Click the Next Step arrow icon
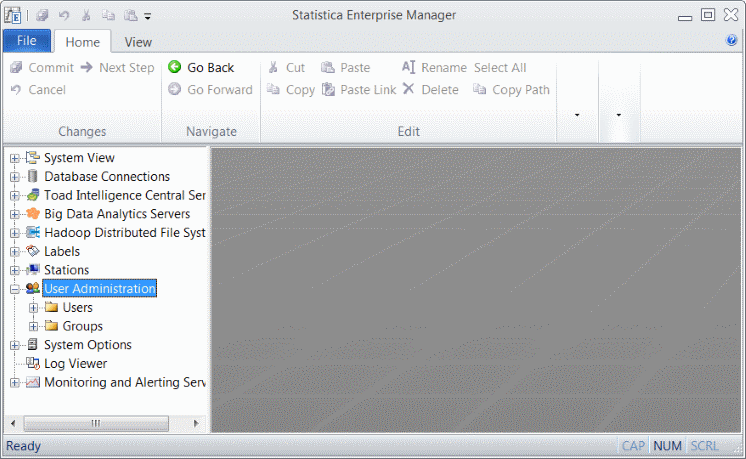The width and height of the screenshot is (746, 459). click(87, 68)
